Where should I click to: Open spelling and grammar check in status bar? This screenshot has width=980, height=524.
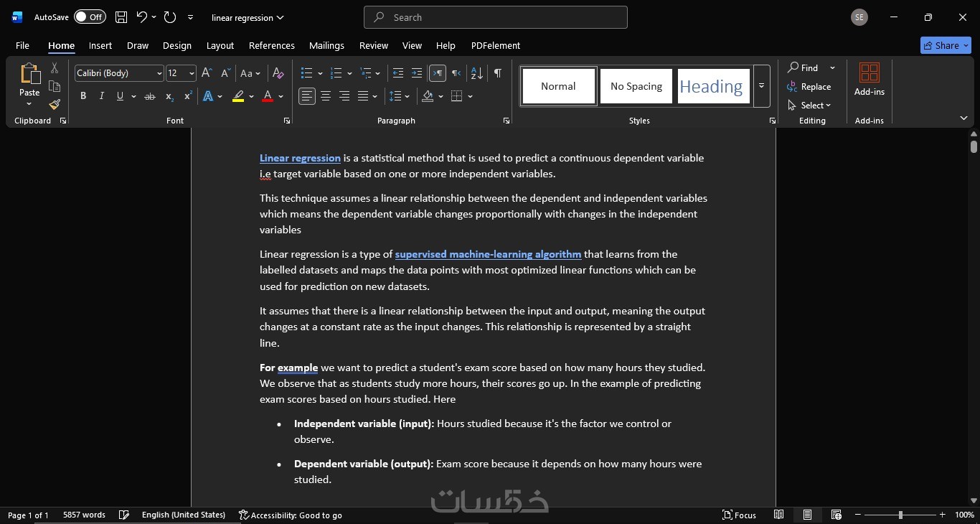tap(124, 515)
